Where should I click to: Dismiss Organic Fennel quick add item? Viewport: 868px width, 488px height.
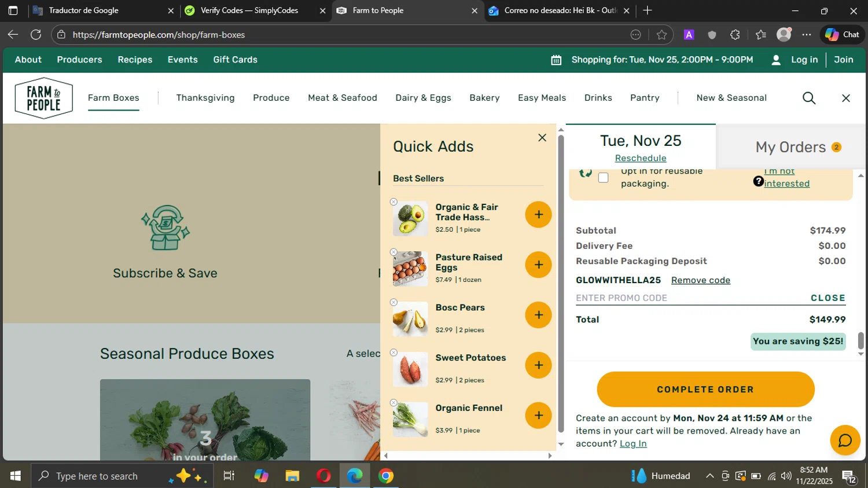[393, 403]
